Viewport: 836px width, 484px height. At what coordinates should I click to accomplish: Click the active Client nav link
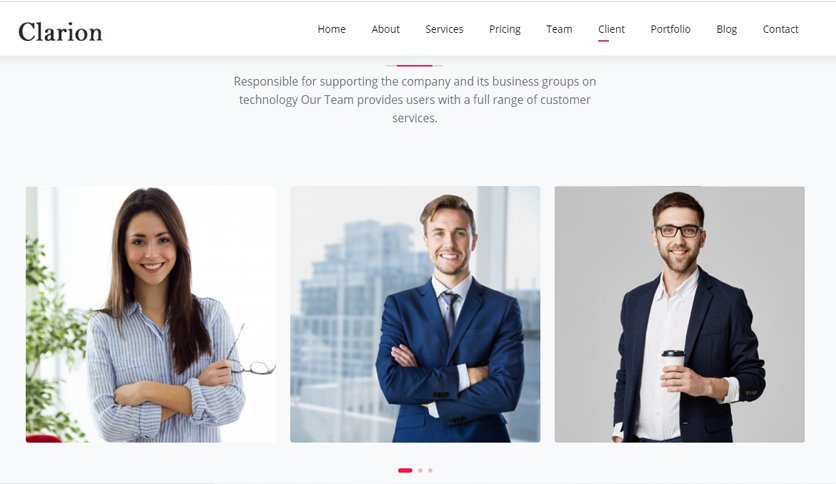(611, 29)
